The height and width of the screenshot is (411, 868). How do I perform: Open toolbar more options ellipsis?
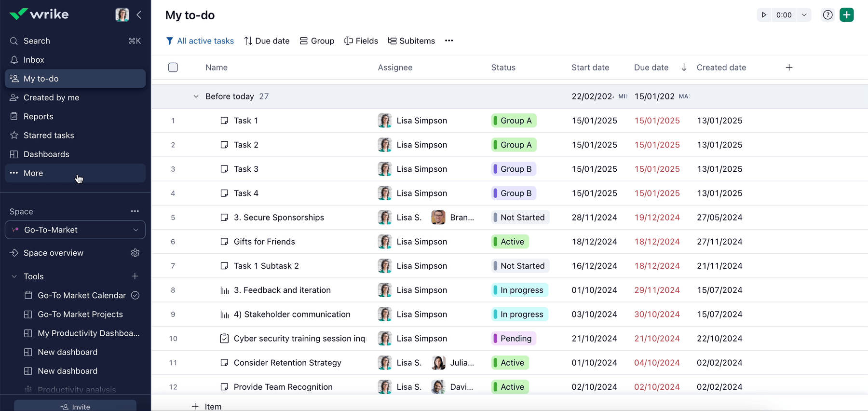pos(449,41)
